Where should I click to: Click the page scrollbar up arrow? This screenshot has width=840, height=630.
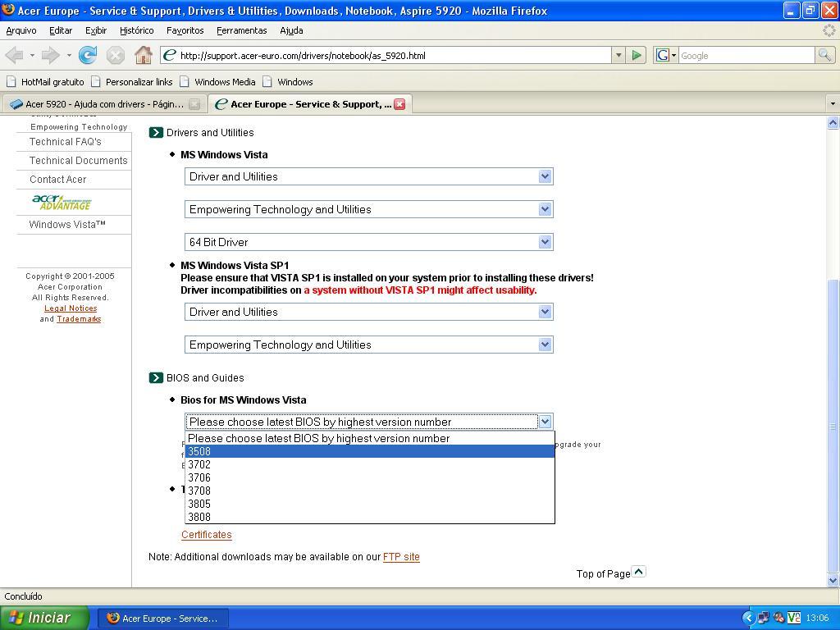(833, 123)
